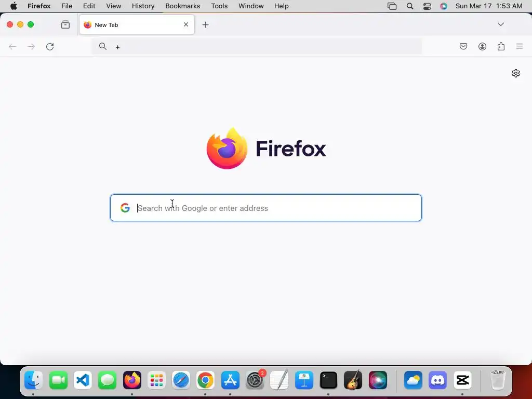Click Firefox icon in the Dock
This screenshot has width=532, height=399.
point(132,380)
